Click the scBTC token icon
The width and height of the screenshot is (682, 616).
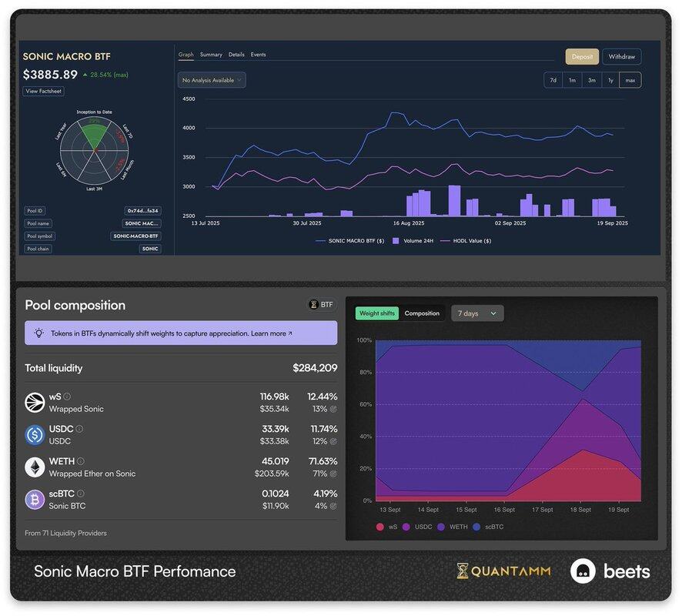pyautogui.click(x=35, y=500)
